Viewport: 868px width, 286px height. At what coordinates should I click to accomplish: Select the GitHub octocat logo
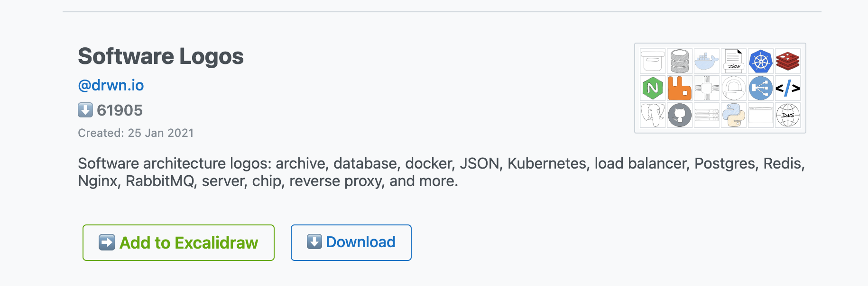(680, 115)
